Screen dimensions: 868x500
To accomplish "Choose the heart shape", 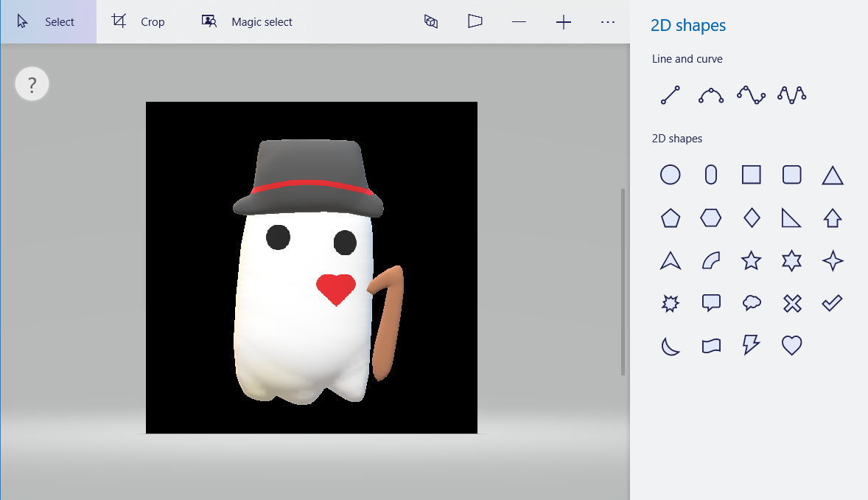I will point(791,345).
